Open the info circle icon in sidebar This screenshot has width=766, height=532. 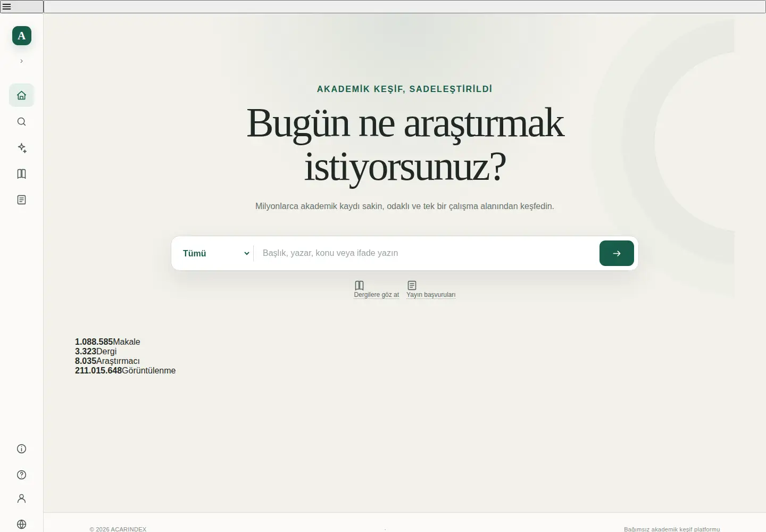point(22,448)
